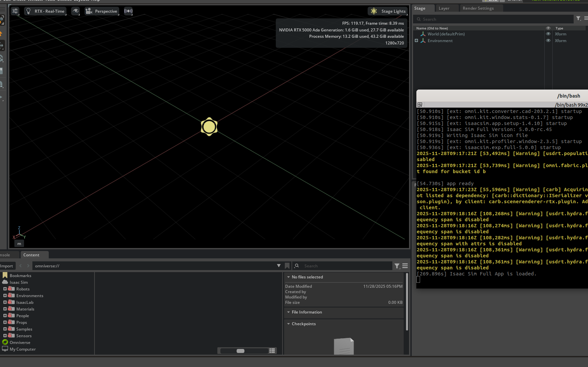Image resolution: width=588 pixels, height=367 pixels.
Task: Open the viewport settings sliders menu
Action: click(15, 11)
